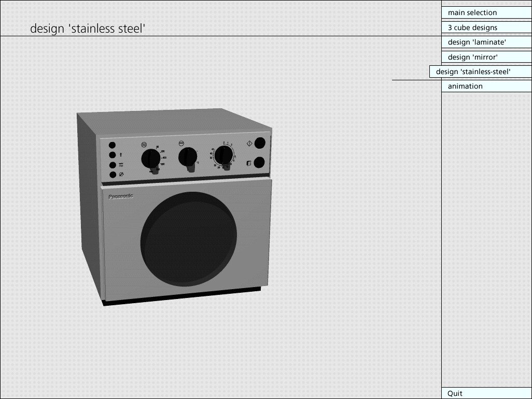Click the oven's middle control knob
The width and height of the screenshot is (532, 399).
point(188,156)
